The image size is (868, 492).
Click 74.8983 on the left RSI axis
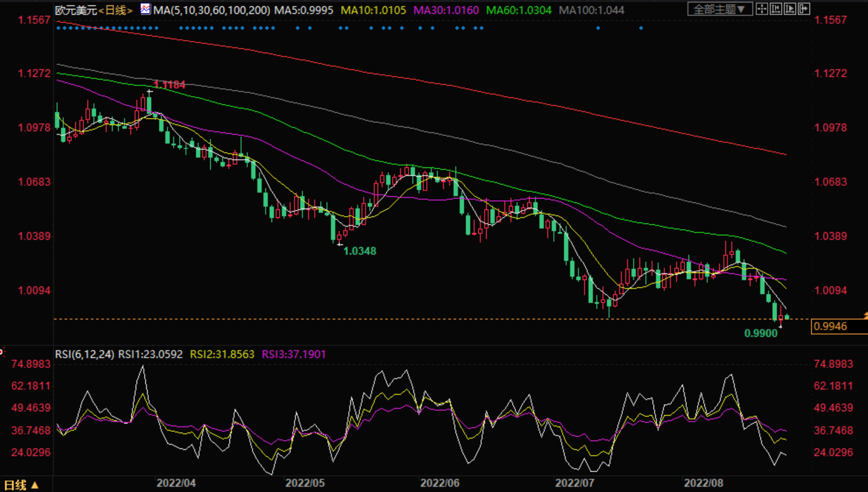coord(32,364)
